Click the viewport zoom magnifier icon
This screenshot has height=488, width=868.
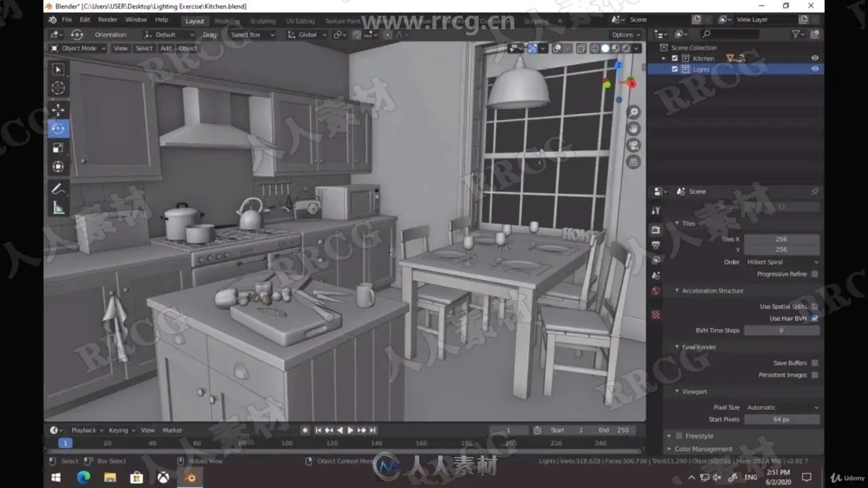(x=633, y=112)
